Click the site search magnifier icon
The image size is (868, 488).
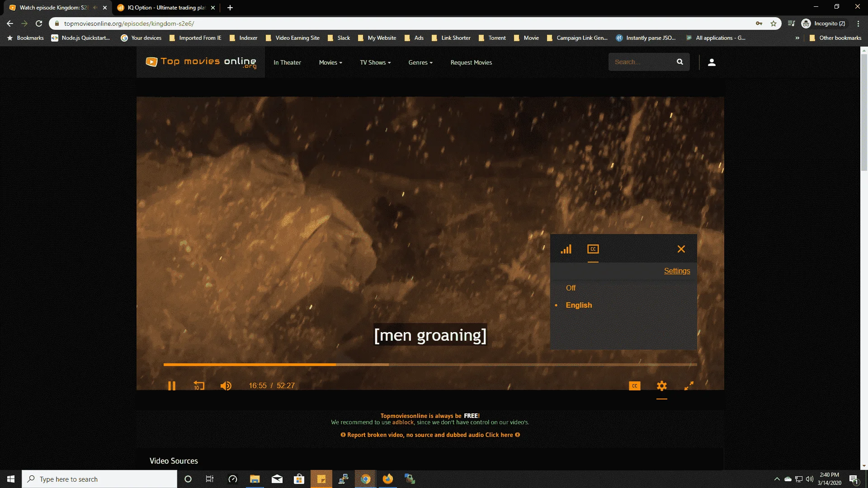pos(680,62)
